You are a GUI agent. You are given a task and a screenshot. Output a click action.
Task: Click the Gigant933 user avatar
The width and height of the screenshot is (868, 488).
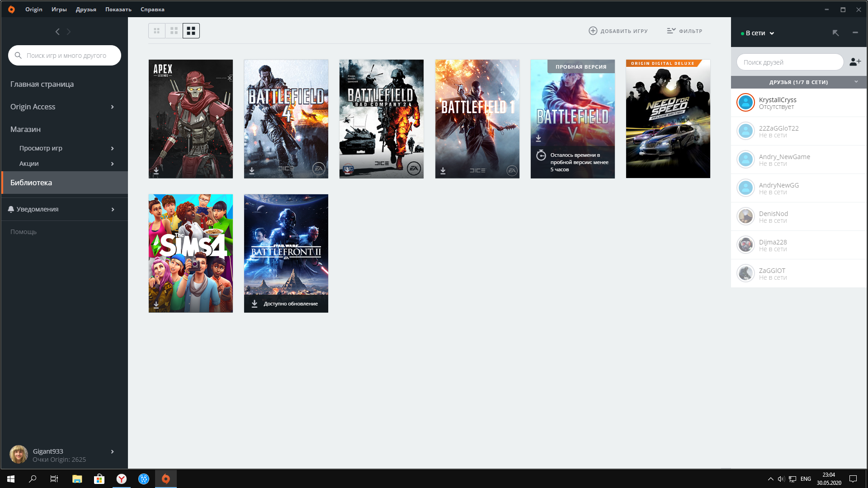tap(19, 455)
